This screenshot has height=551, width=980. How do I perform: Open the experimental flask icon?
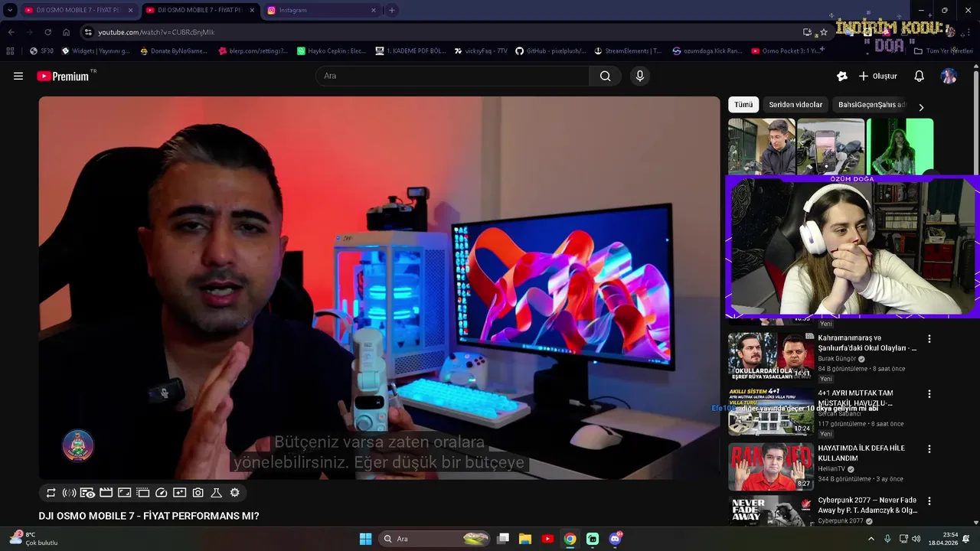[216, 493]
